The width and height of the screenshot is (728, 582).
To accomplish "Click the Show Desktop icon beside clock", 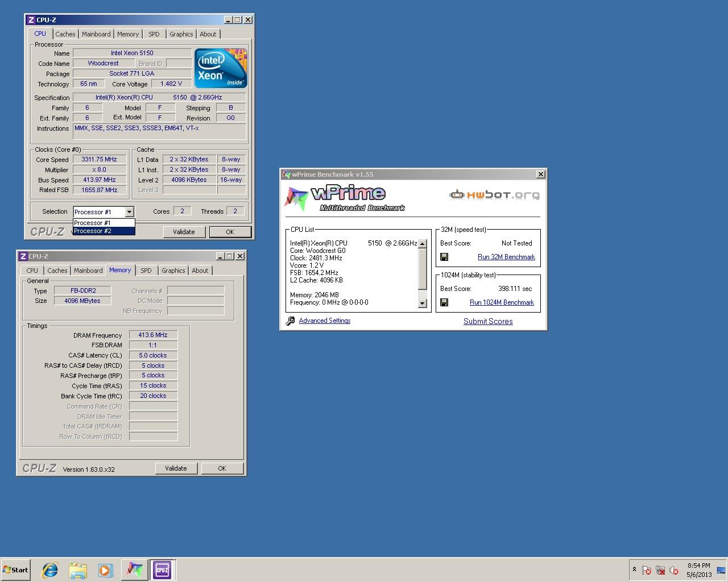I will pos(721,570).
